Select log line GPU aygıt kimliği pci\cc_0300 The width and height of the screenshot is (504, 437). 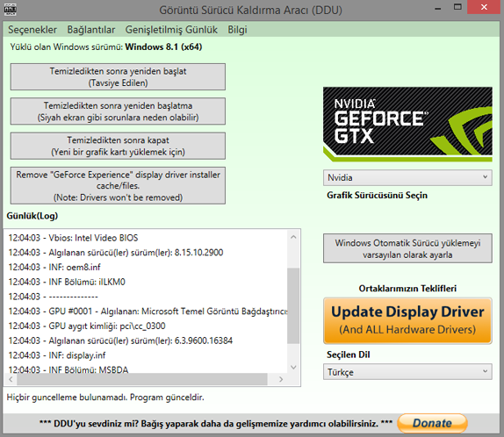coord(87,326)
